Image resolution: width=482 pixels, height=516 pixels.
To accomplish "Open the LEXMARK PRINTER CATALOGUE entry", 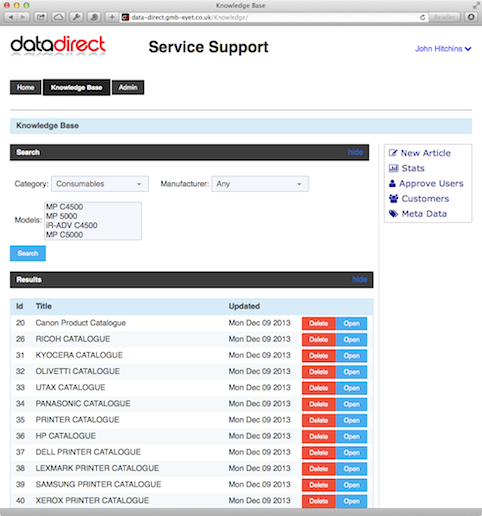I will 351,469.
